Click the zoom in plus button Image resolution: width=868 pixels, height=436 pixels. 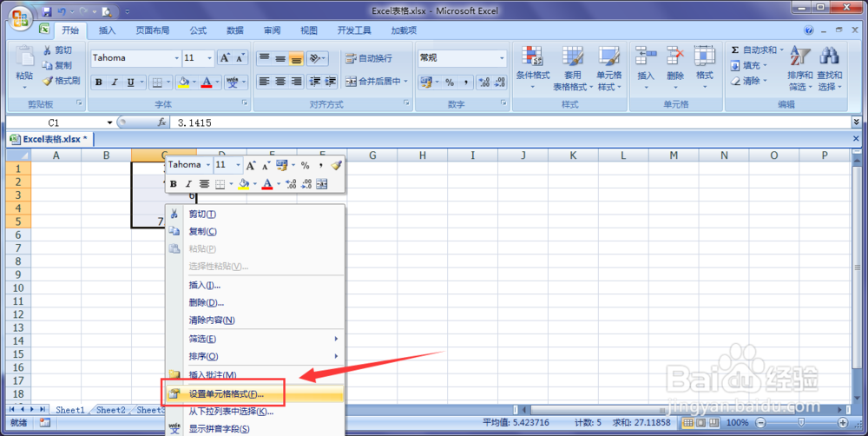coord(843,423)
